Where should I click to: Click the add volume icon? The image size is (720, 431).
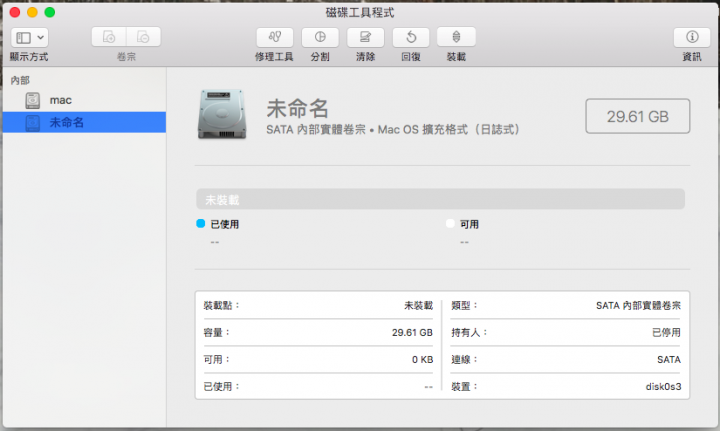tap(109, 37)
